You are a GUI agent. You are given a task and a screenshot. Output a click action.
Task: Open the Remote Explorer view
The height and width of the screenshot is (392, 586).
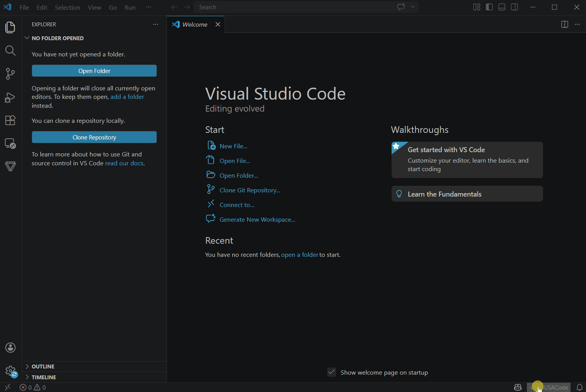(10, 143)
